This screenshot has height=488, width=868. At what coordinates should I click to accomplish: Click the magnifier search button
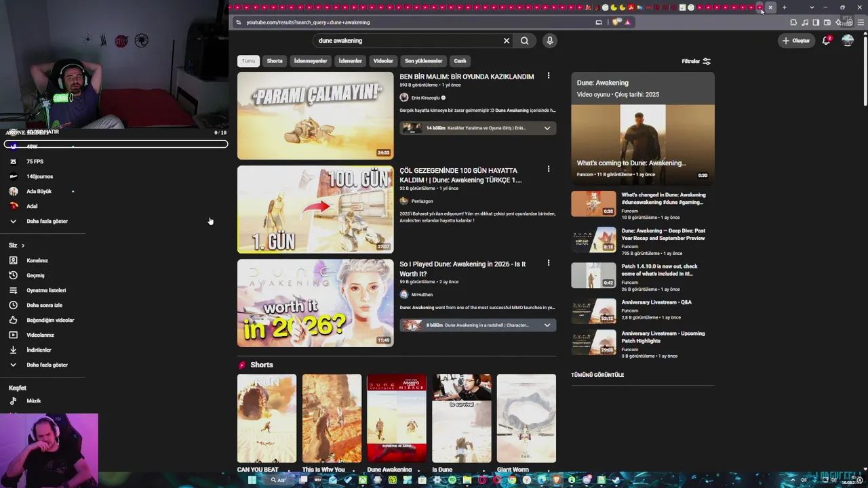coord(524,41)
